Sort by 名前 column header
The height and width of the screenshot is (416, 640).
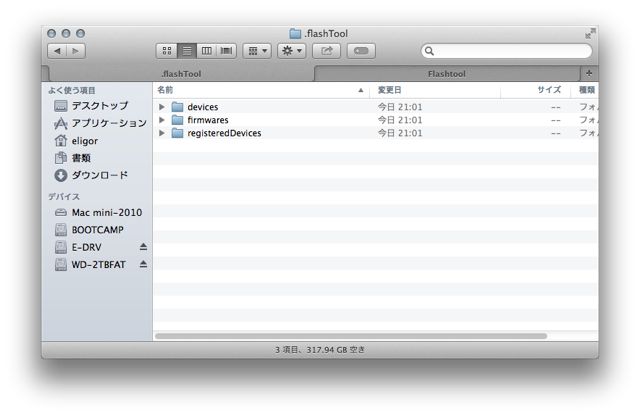point(261,90)
